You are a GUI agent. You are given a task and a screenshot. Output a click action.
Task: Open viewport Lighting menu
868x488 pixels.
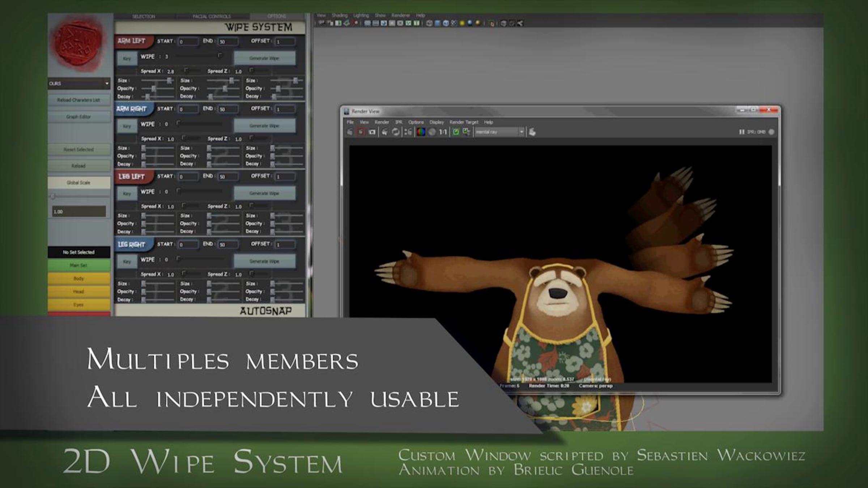(361, 16)
